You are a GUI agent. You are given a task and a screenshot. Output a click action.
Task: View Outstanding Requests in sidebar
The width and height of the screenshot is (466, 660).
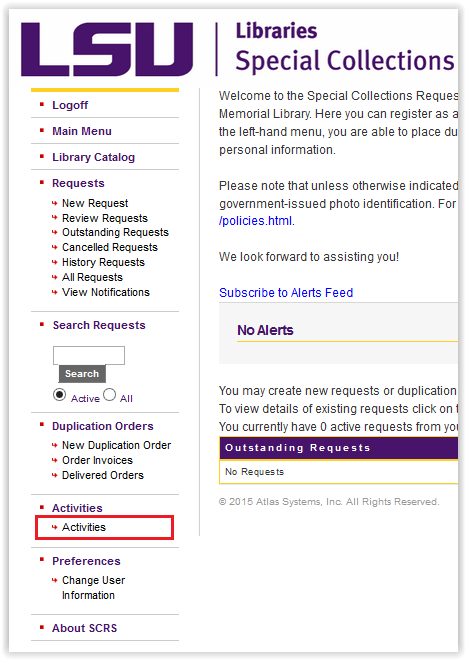(115, 232)
